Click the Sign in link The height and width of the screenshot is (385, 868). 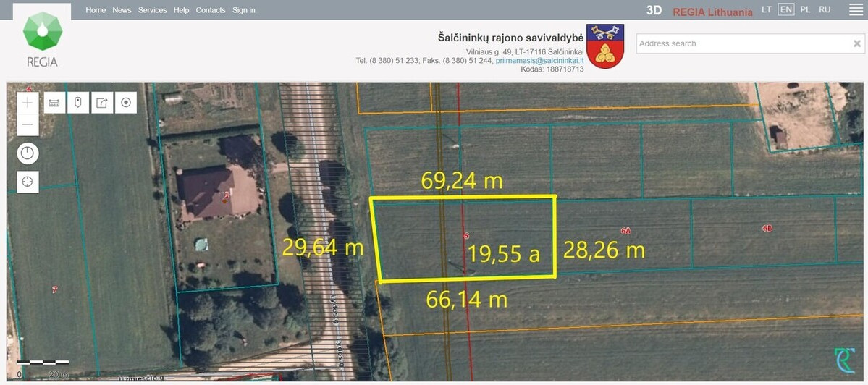click(x=243, y=10)
